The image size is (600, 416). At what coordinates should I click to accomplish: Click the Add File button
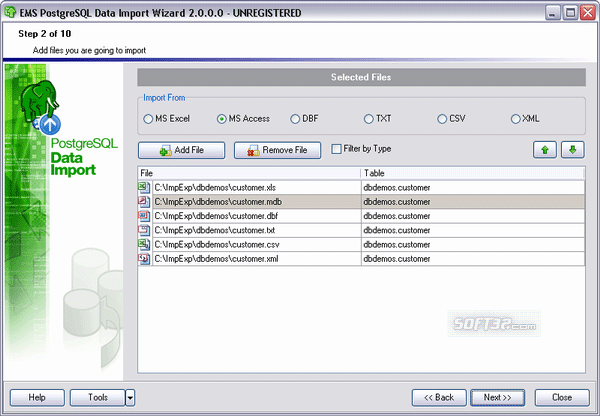[x=181, y=150]
